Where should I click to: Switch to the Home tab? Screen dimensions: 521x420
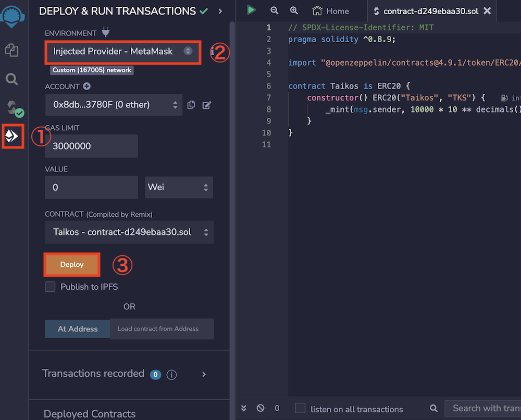(x=331, y=11)
